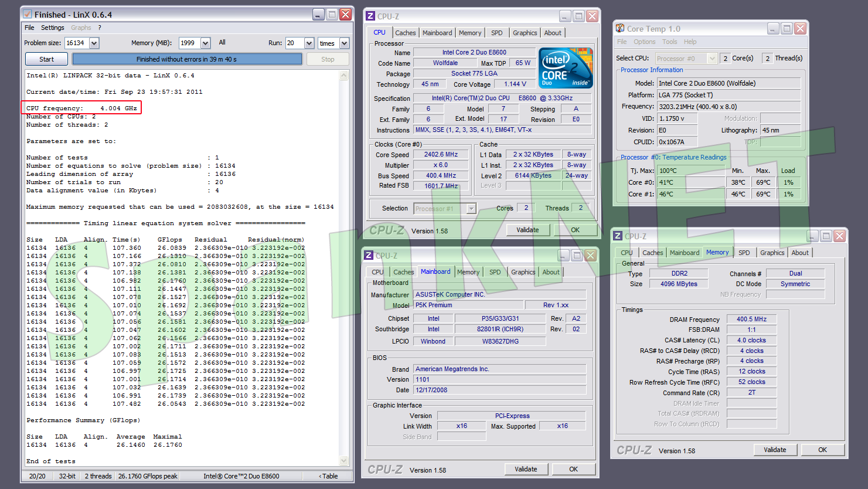Open Select CPU dropdown in Core Temp

(x=712, y=58)
